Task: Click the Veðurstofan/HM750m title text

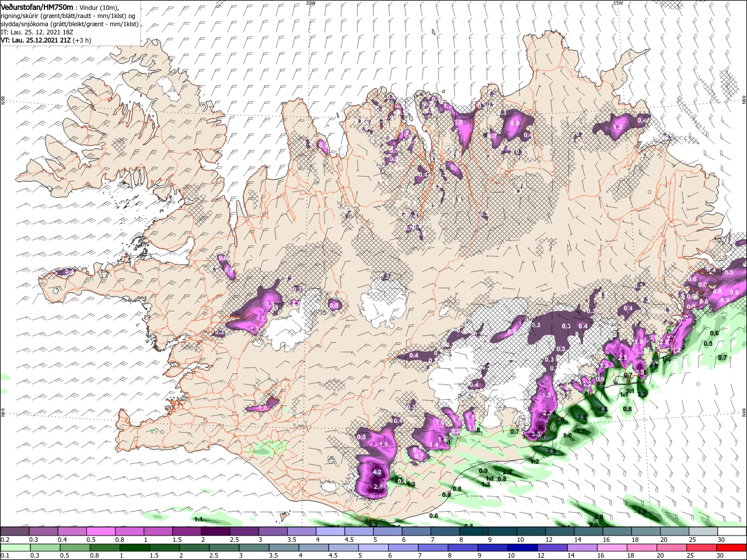Action: 37,7
